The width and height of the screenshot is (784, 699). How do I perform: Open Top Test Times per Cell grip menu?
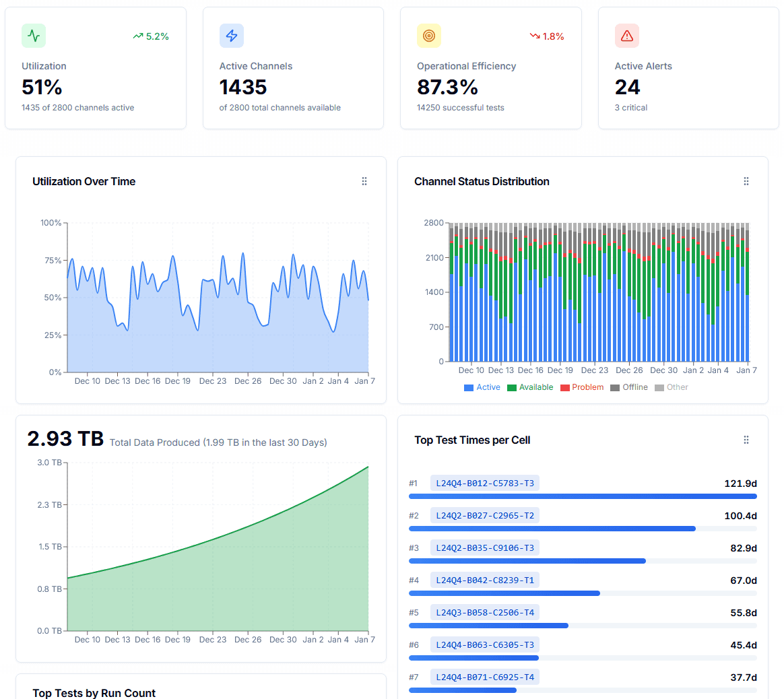point(746,440)
